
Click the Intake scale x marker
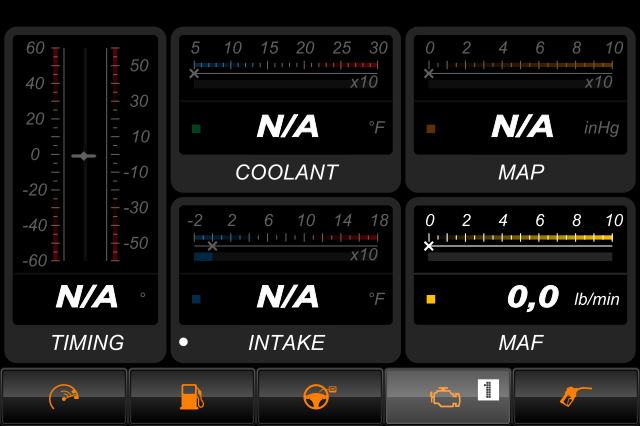(x=212, y=246)
